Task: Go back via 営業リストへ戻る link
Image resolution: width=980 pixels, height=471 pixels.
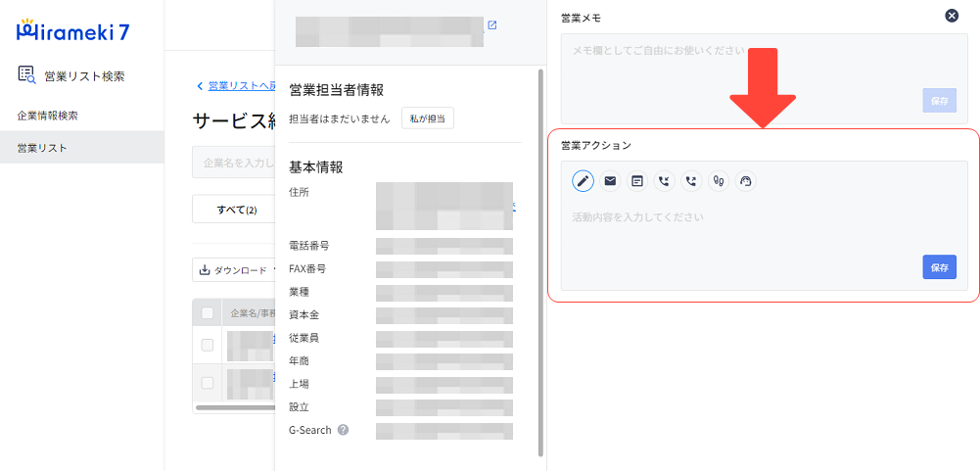Action: [x=241, y=86]
